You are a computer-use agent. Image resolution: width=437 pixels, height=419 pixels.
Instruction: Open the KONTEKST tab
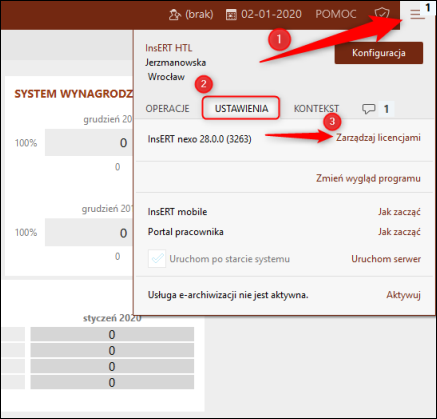coord(316,109)
